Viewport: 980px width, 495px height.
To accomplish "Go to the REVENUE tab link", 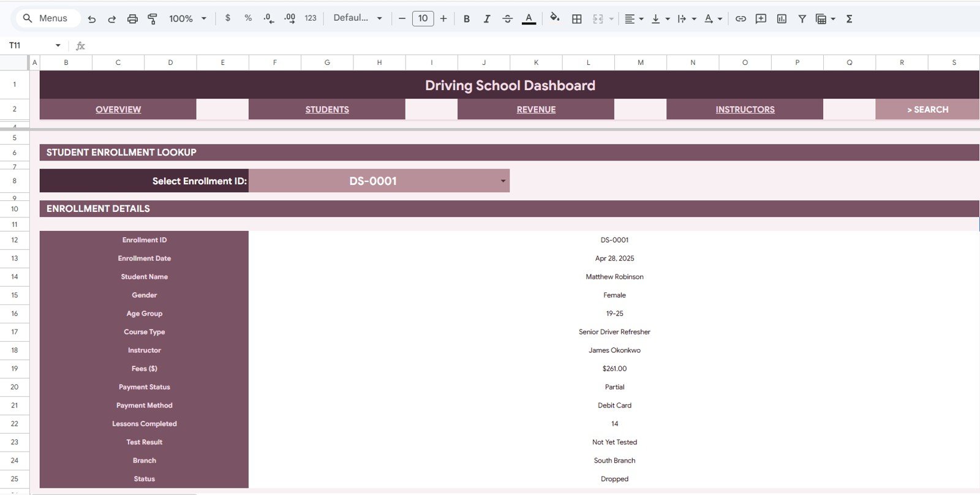I will pos(536,110).
